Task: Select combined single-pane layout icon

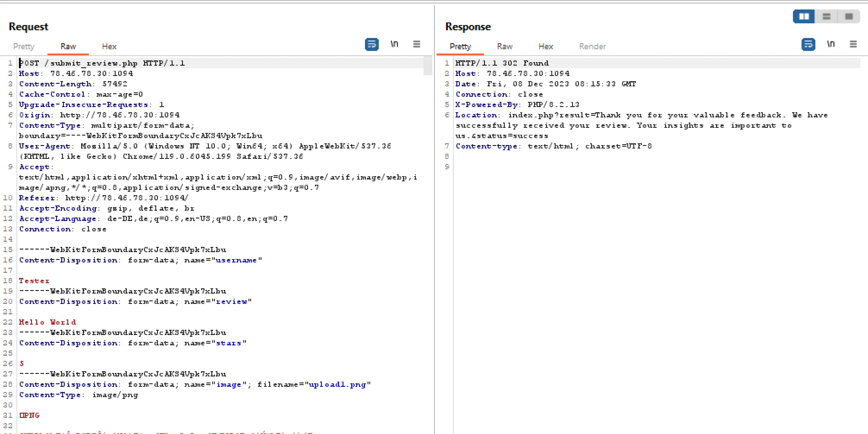Action: [x=849, y=16]
